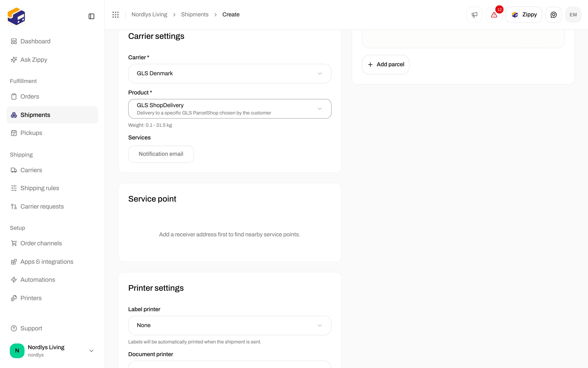Open Carriers page

52,170
